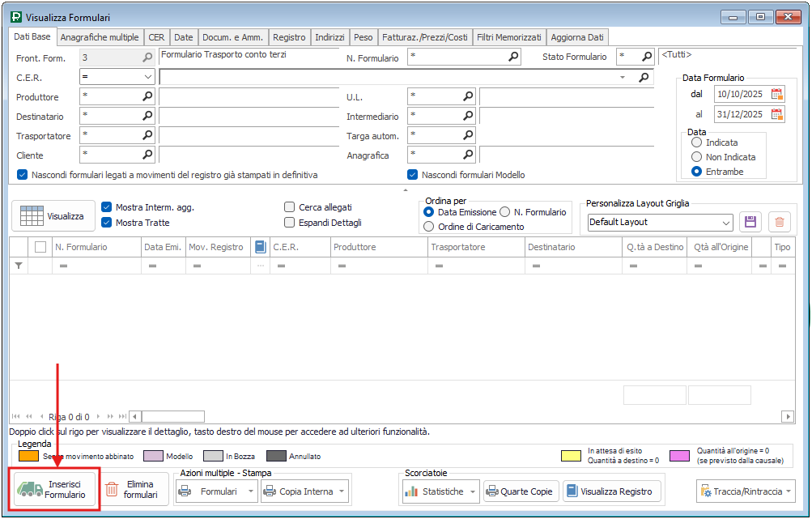Image resolution: width=812 pixels, height=519 pixels.
Task: Uncheck Mostra Tratte checkbox
Action: coord(107,223)
